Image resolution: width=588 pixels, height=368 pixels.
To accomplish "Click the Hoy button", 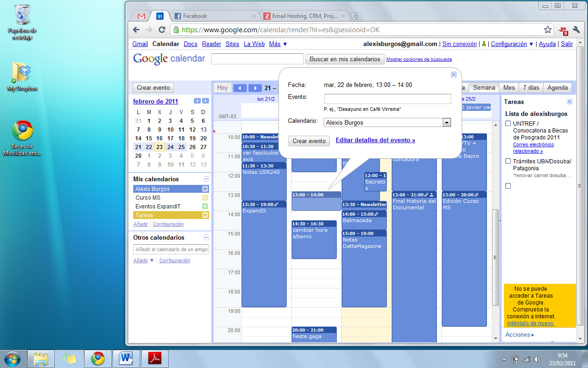I will [x=222, y=87].
